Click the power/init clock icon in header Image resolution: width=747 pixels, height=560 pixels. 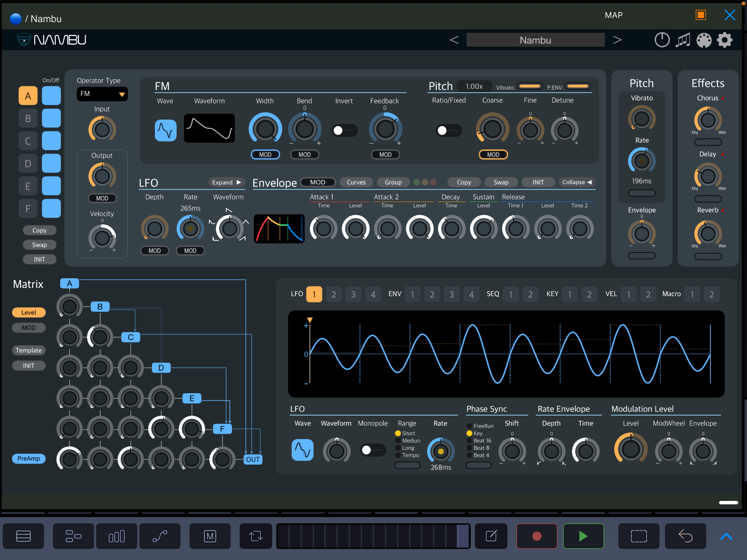[662, 40]
